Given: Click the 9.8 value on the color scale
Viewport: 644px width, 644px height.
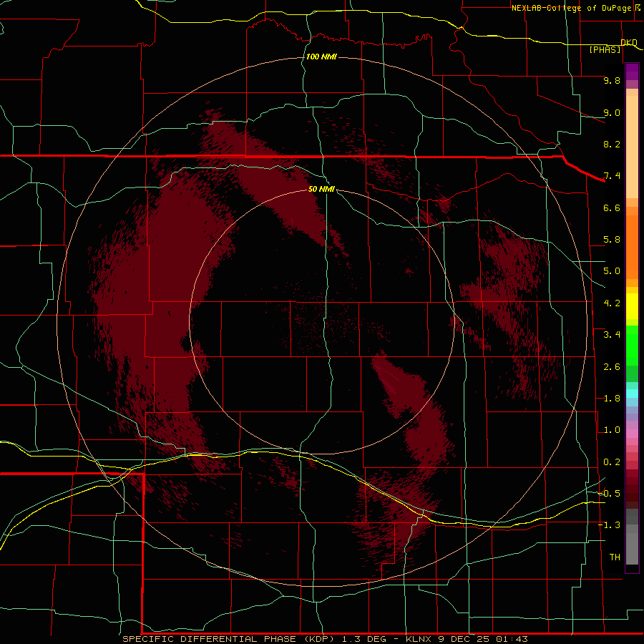Looking at the screenshot, I should click(612, 80).
